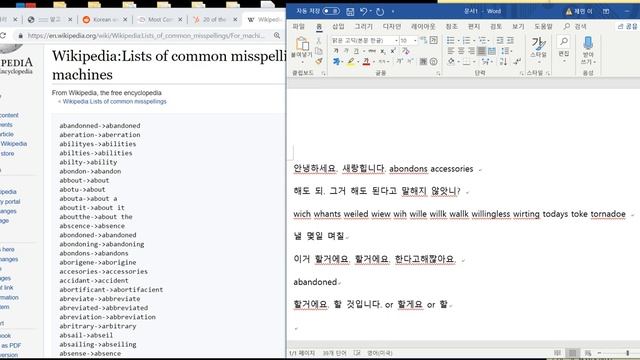Switch to the 디자인 (Design) ribbon tab
Image resolution: width=640 pixels, height=360 pixels.
point(392,27)
